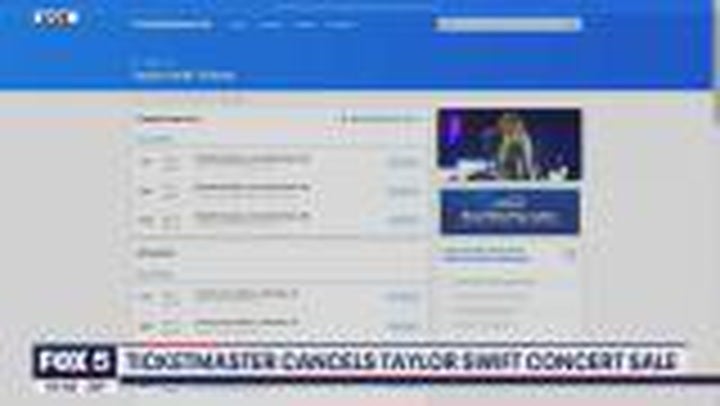Click the Ticketmaster cancels Taylor Swift sale headline
The height and width of the screenshot is (406, 720).
pos(400,361)
